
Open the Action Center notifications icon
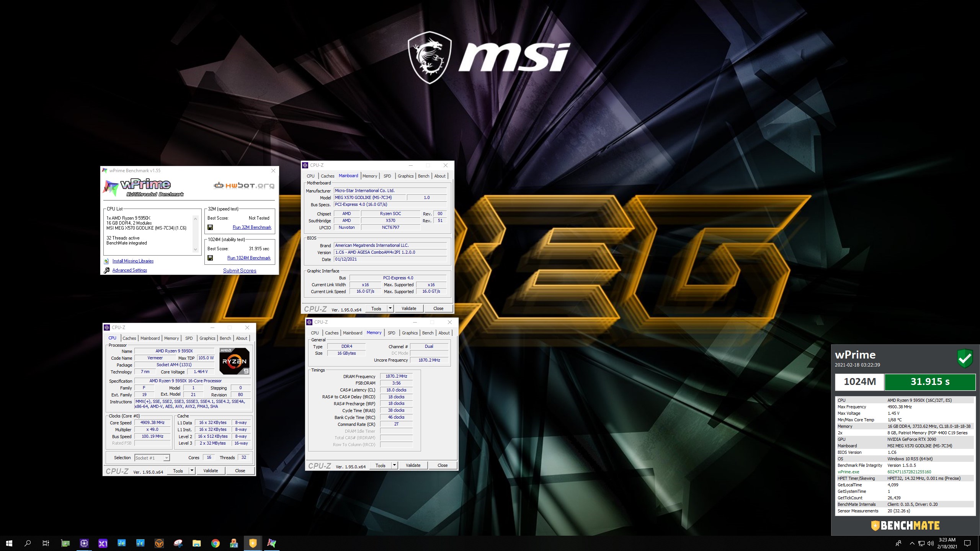coord(967,543)
